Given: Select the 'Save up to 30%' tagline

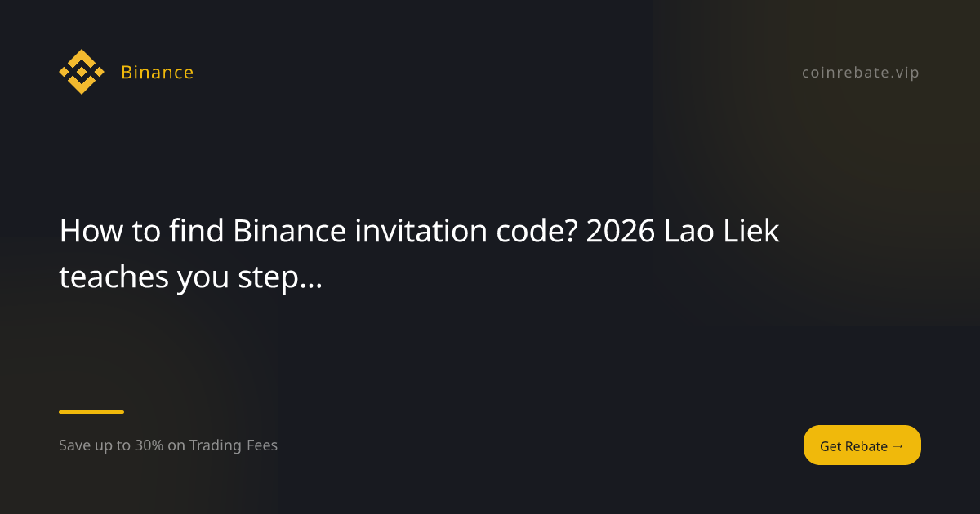Looking at the screenshot, I should (x=168, y=445).
